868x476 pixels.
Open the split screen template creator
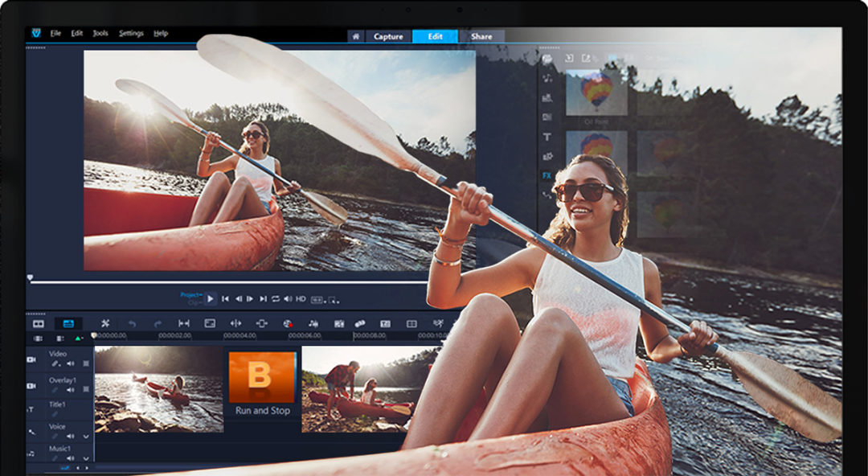(x=411, y=323)
